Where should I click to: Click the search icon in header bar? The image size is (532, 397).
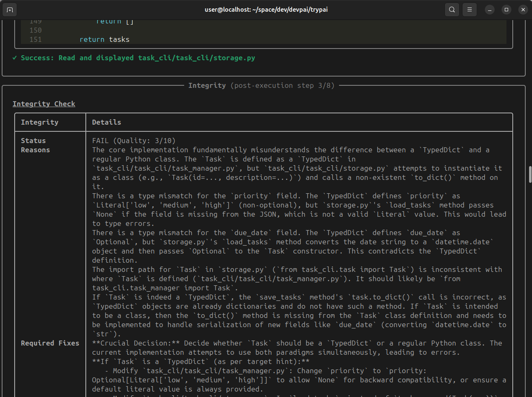[x=452, y=10]
